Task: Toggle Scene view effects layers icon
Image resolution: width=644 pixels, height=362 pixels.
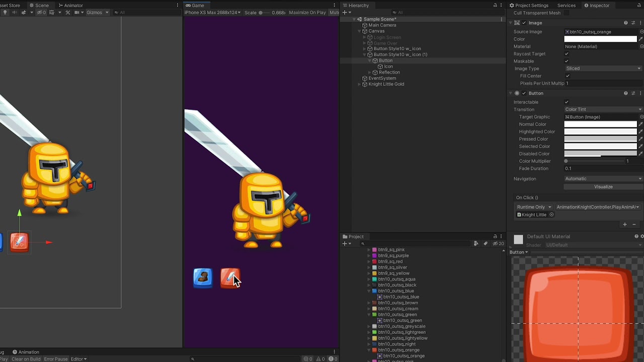Action: click(x=24, y=13)
